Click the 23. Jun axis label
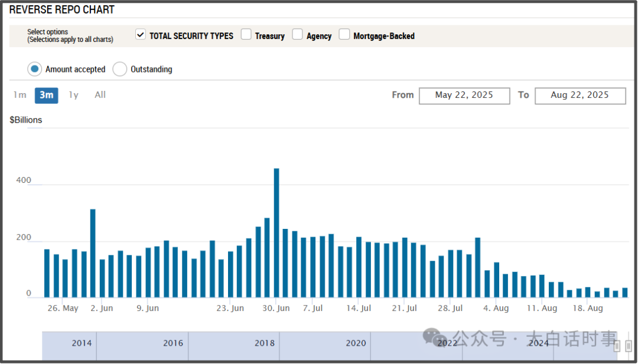 pos(230,309)
